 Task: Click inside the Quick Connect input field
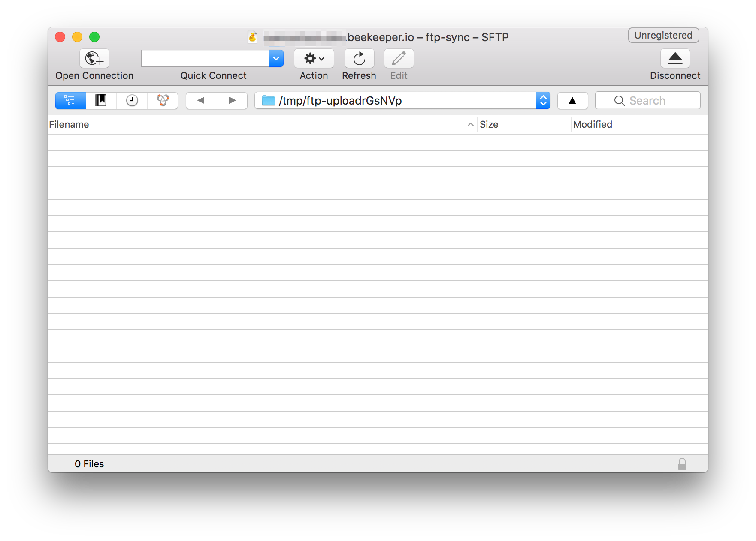205,58
